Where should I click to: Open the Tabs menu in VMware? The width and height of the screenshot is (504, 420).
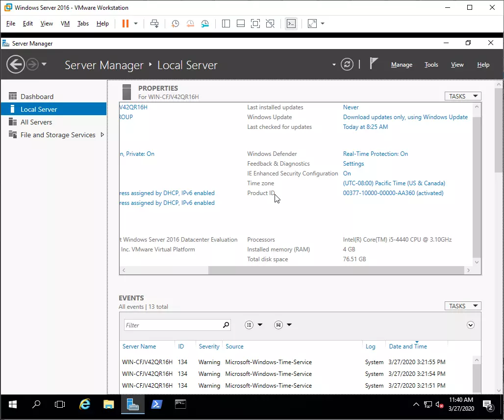click(x=83, y=24)
